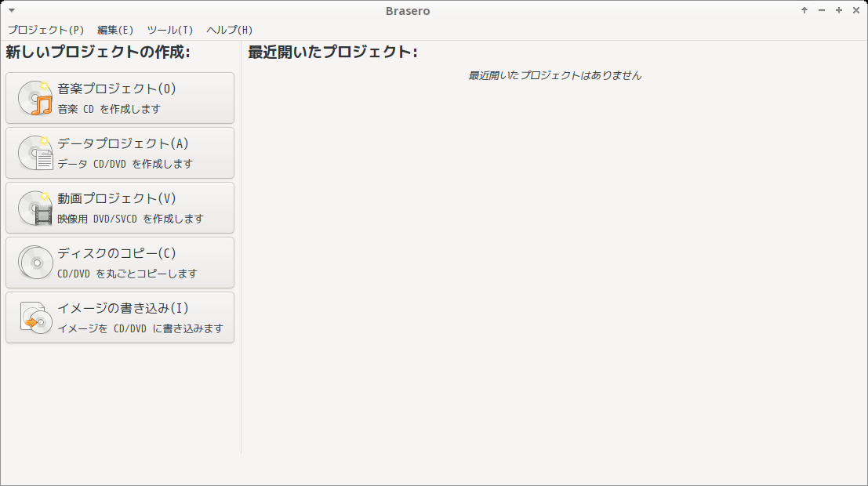This screenshot has width=868, height=486.
Task: Click イメージを CD/DVD に書き込みます text
Action: point(140,328)
